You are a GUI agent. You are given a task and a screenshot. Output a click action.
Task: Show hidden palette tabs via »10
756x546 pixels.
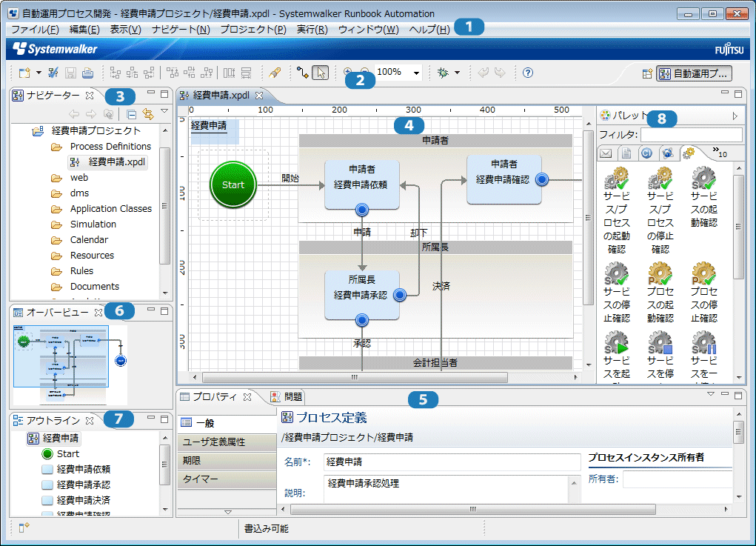pos(720,153)
